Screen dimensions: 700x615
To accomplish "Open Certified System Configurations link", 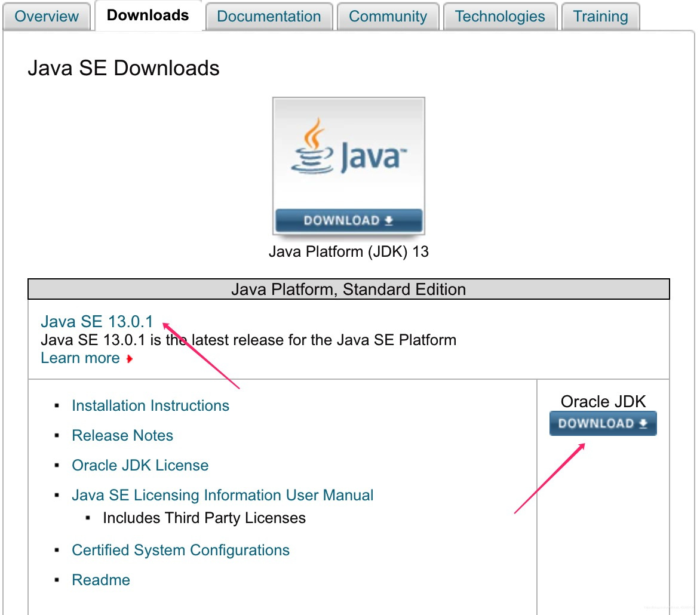I will point(180,550).
